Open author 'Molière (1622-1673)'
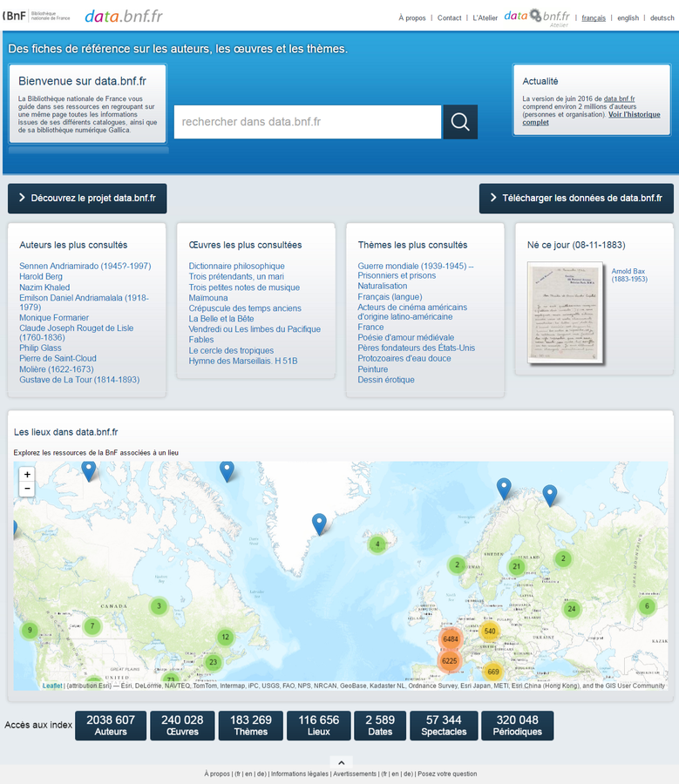Viewport: 679px width, 784px height. [x=57, y=369]
